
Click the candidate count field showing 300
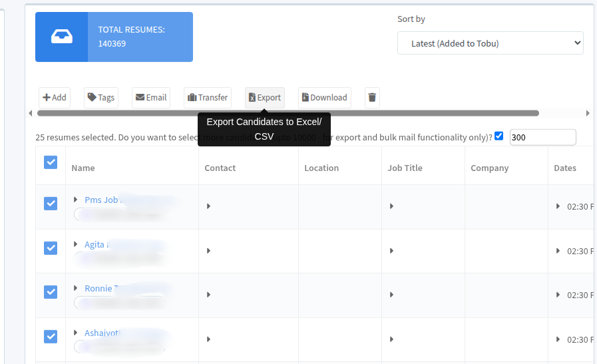542,137
